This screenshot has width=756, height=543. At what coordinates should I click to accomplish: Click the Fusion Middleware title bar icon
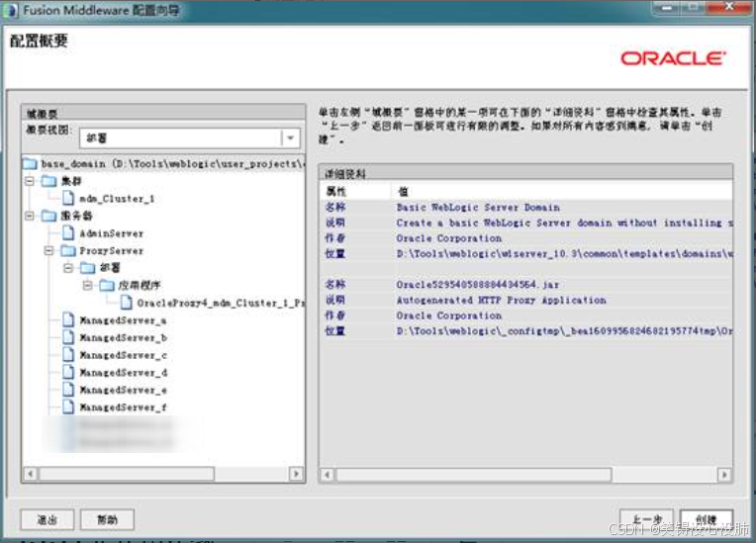click(11, 11)
